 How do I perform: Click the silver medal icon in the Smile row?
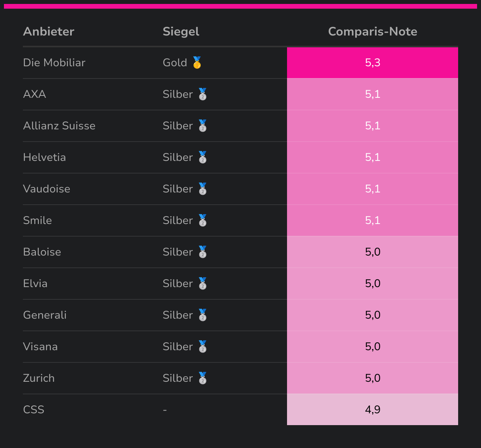tap(203, 220)
